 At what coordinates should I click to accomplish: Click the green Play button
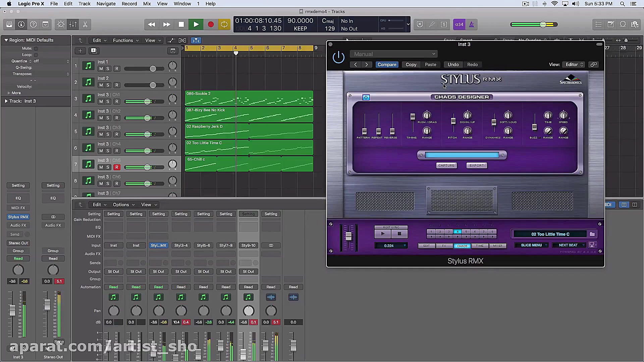point(196,24)
